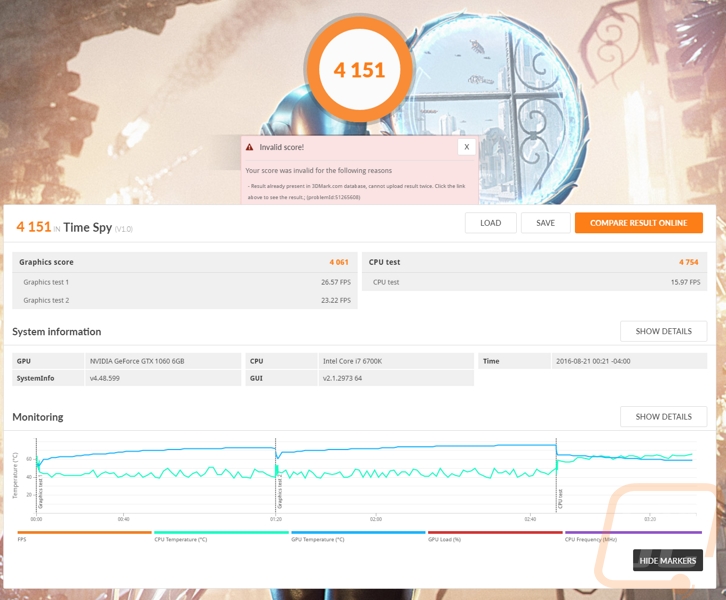Click the warning triangle icon
Screen dimensions: 726x600
click(x=250, y=147)
